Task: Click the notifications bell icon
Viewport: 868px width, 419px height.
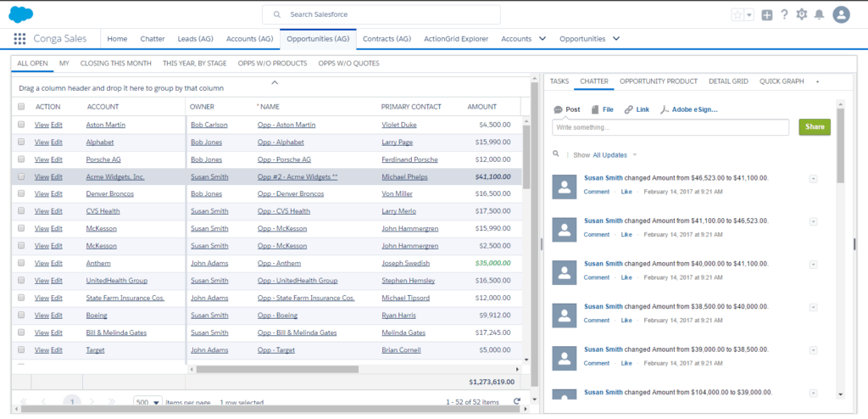Action: (x=820, y=15)
